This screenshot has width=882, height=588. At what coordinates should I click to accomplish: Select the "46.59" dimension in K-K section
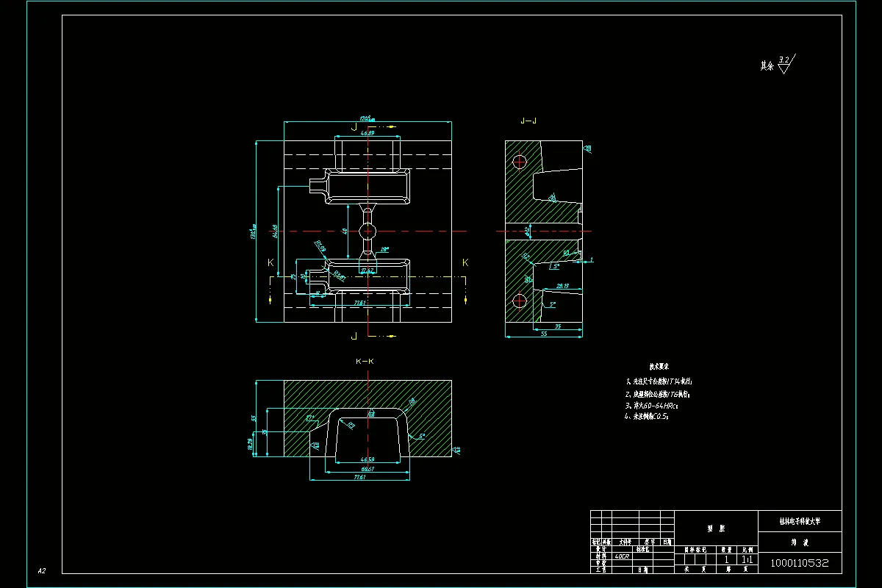(366, 459)
